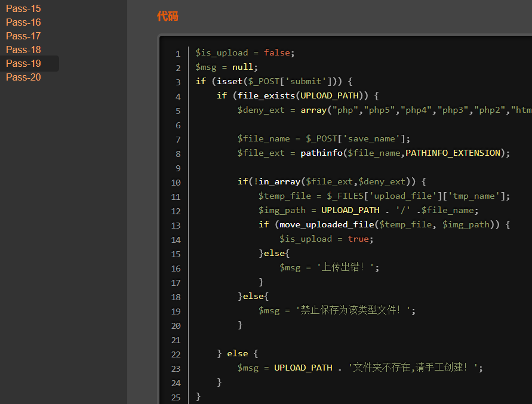Click the $is_upload = false statement
Image resolution: width=532 pixels, height=404 pixels.
point(245,53)
